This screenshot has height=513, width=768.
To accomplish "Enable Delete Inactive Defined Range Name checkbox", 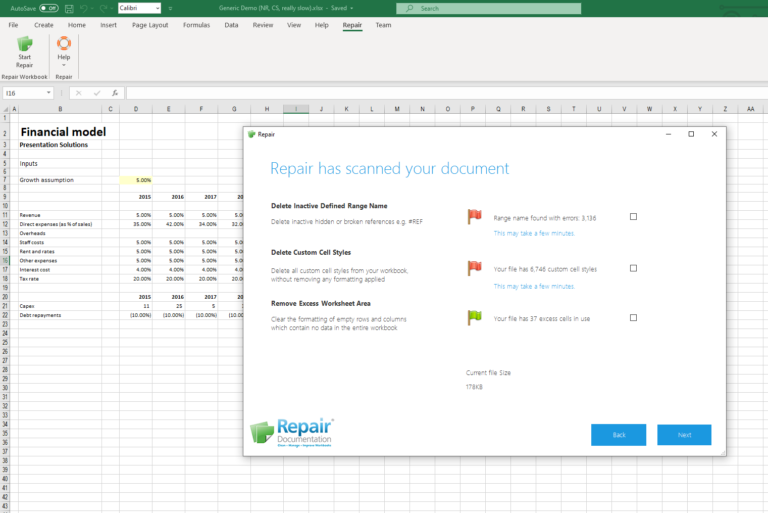I will click(633, 217).
